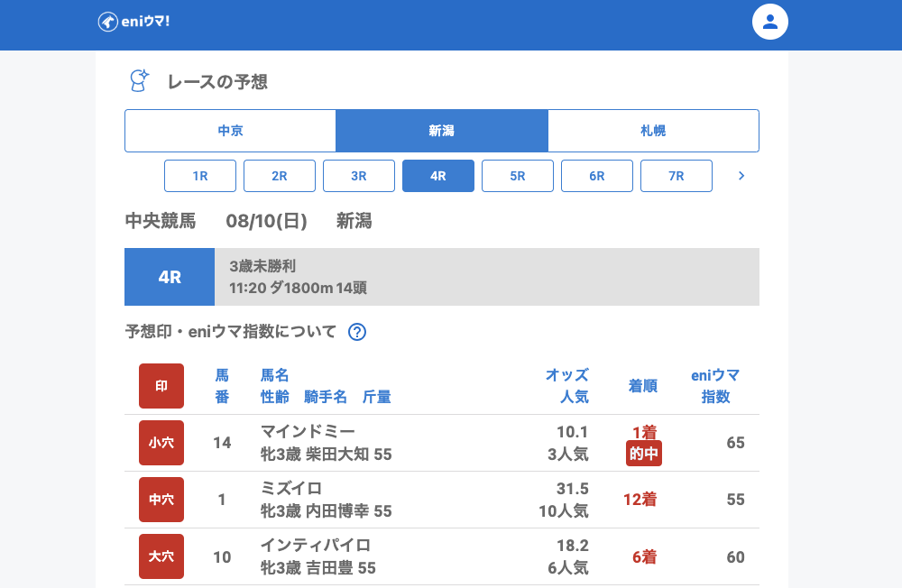Click the 中穴 mark badge
902x588 pixels.
[161, 500]
